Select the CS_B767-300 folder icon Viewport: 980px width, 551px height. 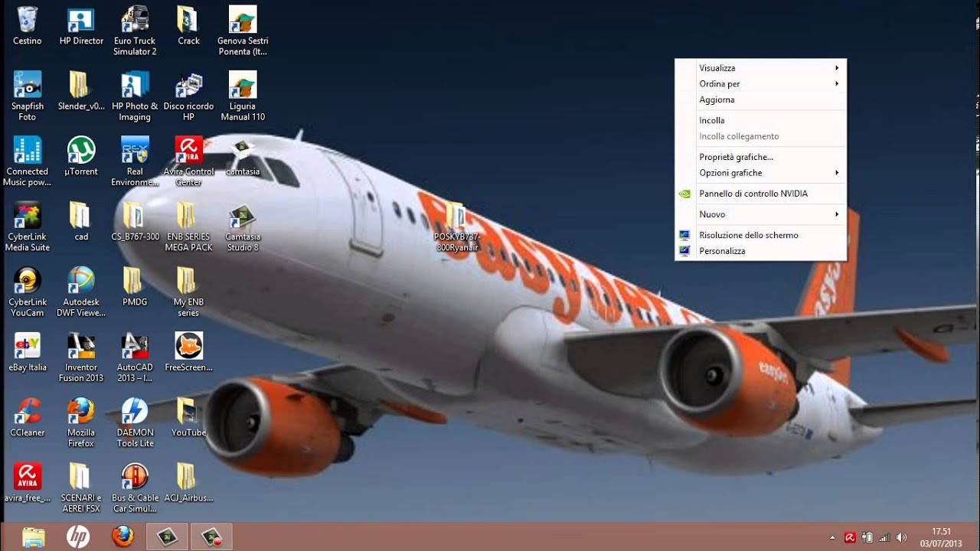[135, 222]
